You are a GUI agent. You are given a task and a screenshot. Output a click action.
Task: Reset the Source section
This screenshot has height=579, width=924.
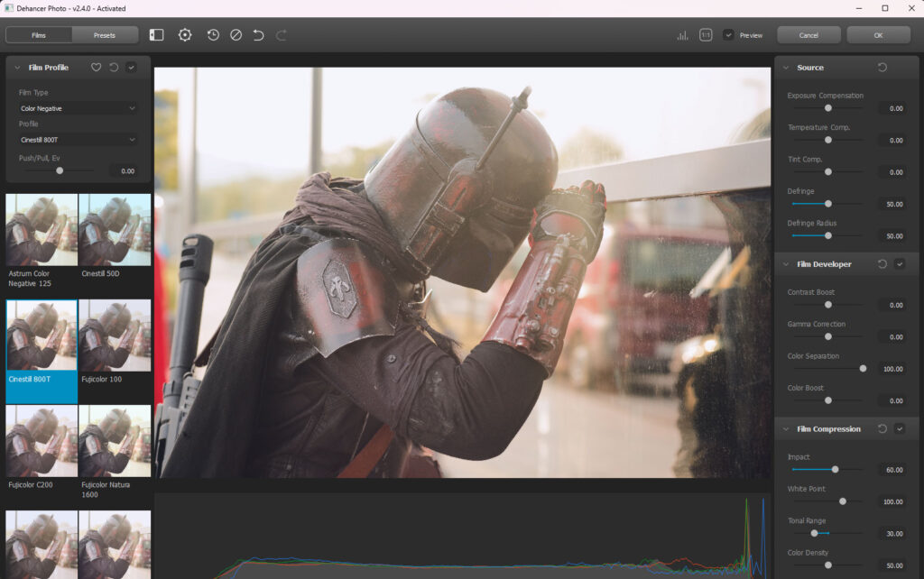[882, 68]
